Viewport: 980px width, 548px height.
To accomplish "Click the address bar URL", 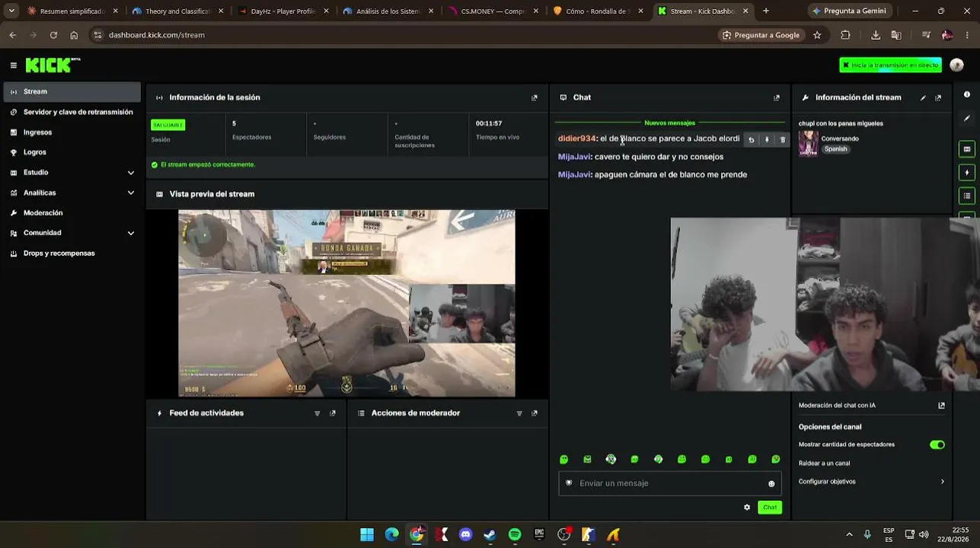I will pyautogui.click(x=157, y=35).
